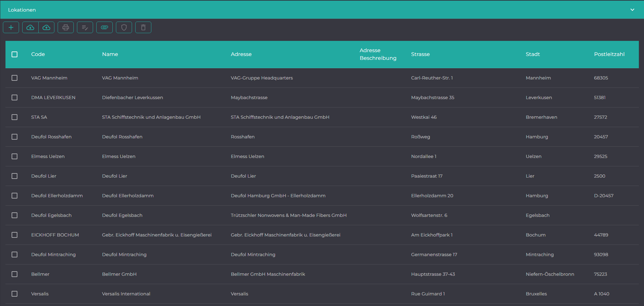This screenshot has width=644, height=306.
Task: Collapse the Lokationen panel chevron
Action: coord(632,10)
